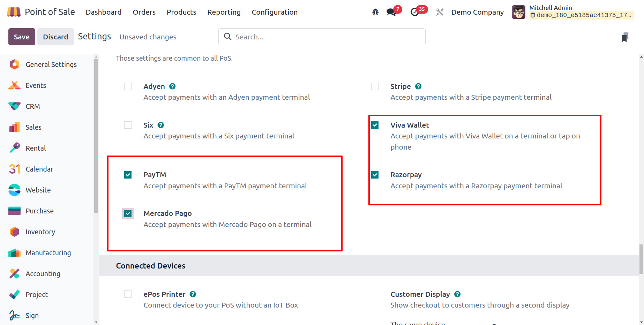This screenshot has width=644, height=325.
Task: Select the Events app icon
Action: (14, 85)
